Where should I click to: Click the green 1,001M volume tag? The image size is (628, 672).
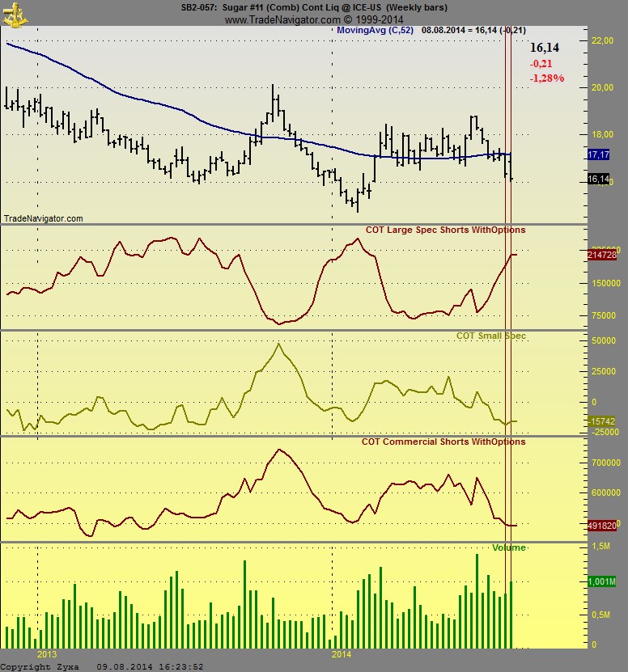pos(602,581)
